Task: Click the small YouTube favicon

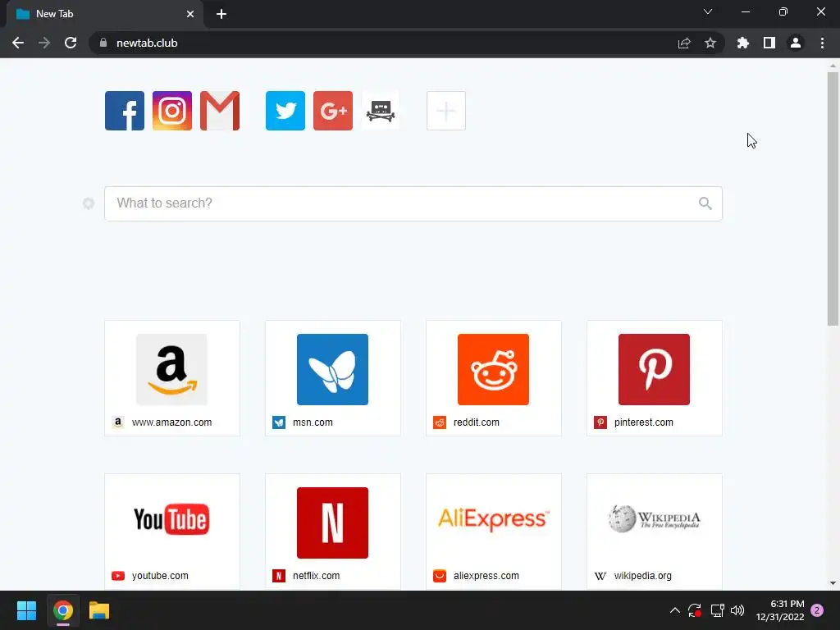Action: pos(118,575)
